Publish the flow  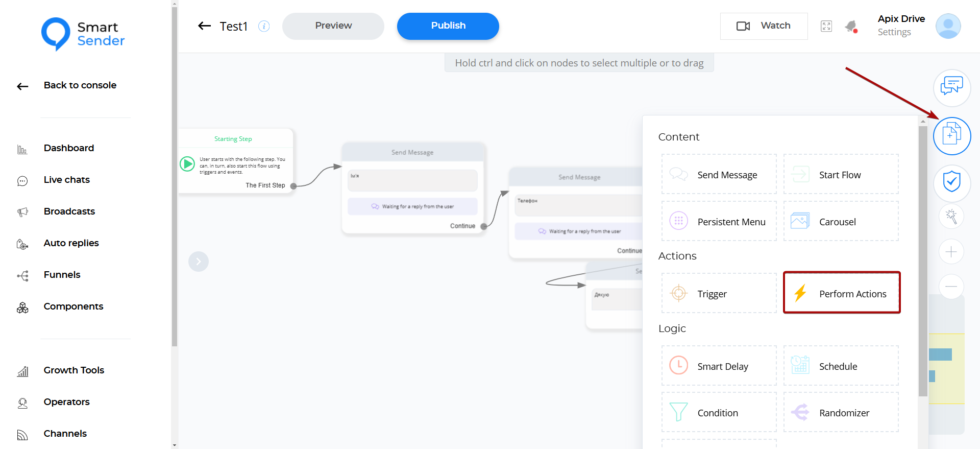tap(448, 26)
